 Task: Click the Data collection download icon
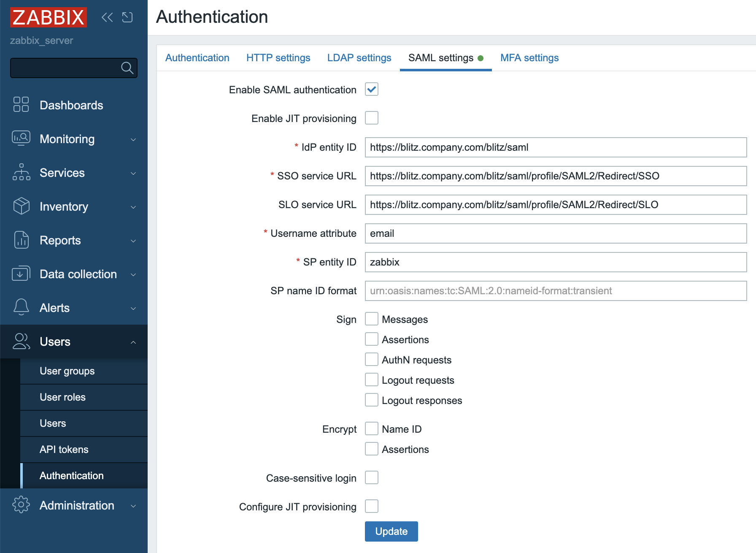point(21,274)
